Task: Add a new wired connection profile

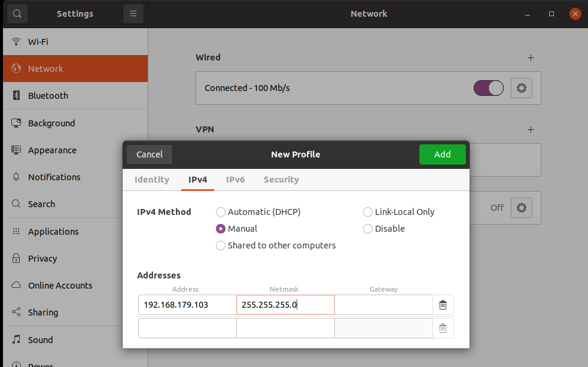Action: [x=531, y=58]
